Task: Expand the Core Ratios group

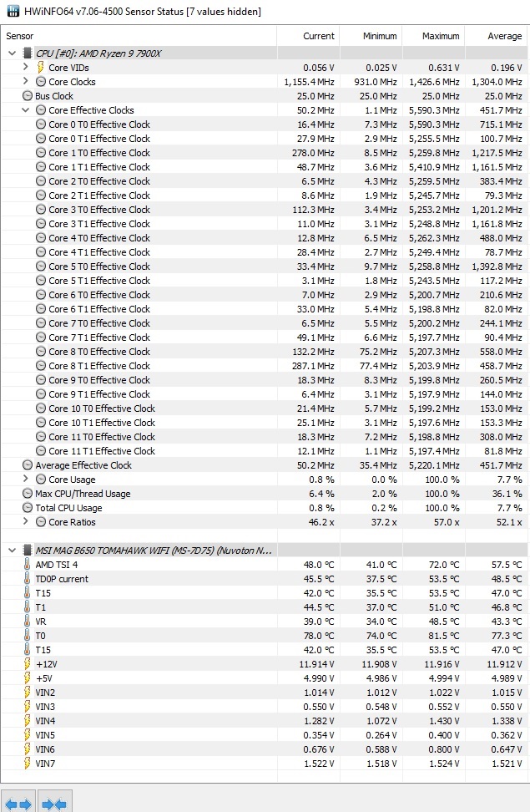Action: click(x=26, y=522)
